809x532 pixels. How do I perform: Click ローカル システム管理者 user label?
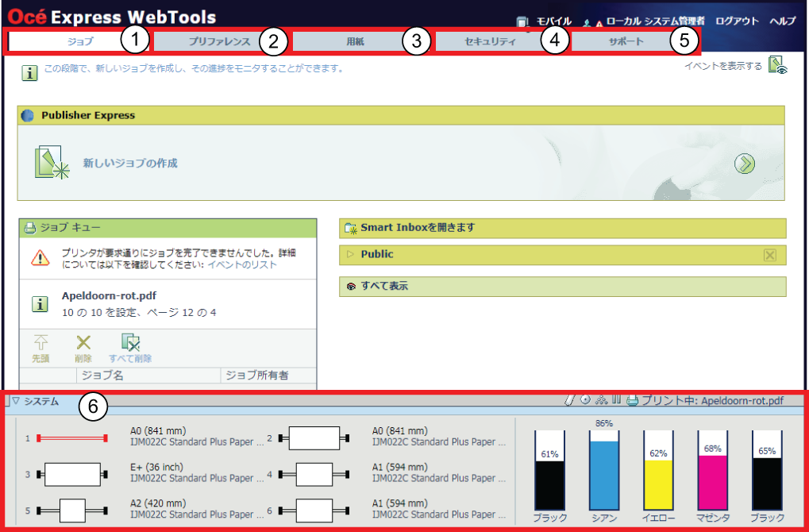click(x=655, y=21)
